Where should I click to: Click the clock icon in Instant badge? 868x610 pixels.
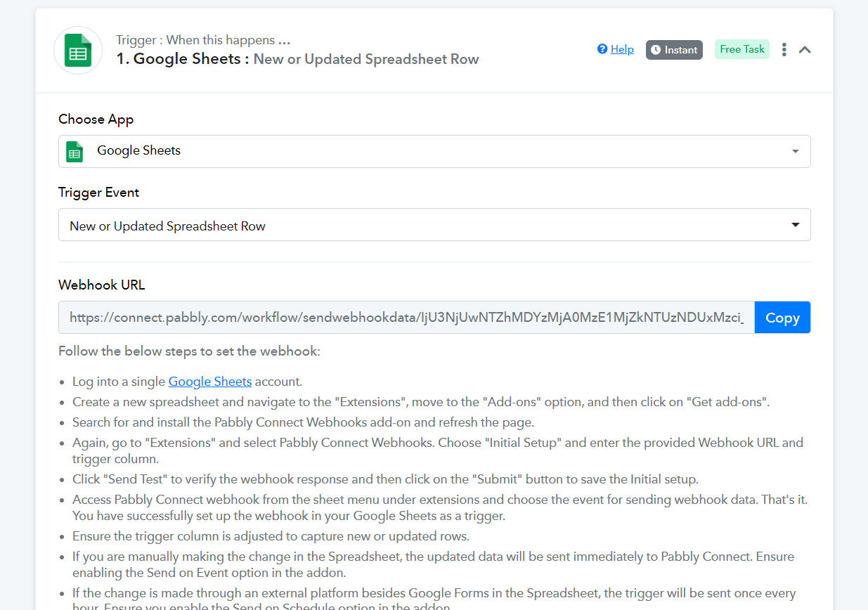click(656, 50)
